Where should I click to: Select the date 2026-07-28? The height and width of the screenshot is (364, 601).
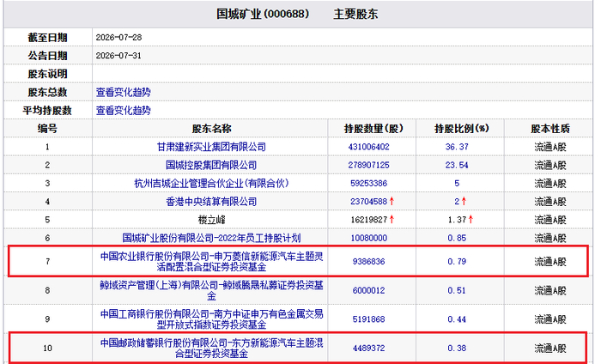point(118,38)
